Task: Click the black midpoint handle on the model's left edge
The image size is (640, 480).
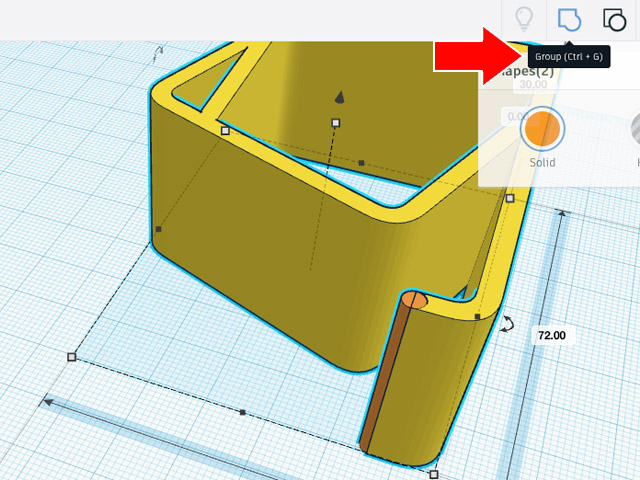Action: (158, 230)
